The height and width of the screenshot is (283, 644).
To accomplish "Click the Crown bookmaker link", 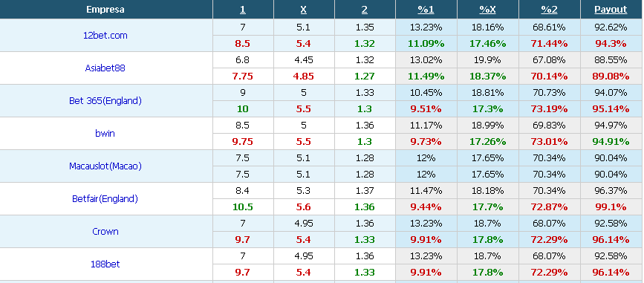I will coord(105,232).
